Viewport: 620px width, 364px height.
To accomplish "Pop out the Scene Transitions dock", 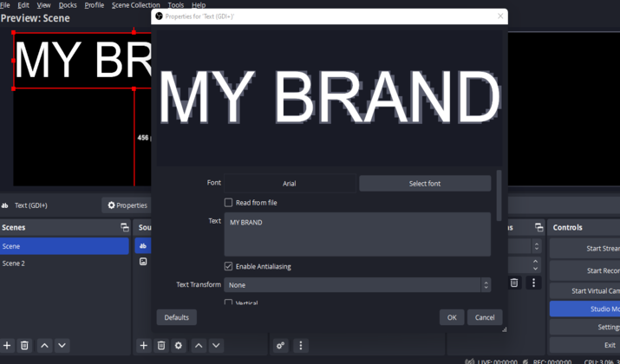I will click(x=539, y=227).
